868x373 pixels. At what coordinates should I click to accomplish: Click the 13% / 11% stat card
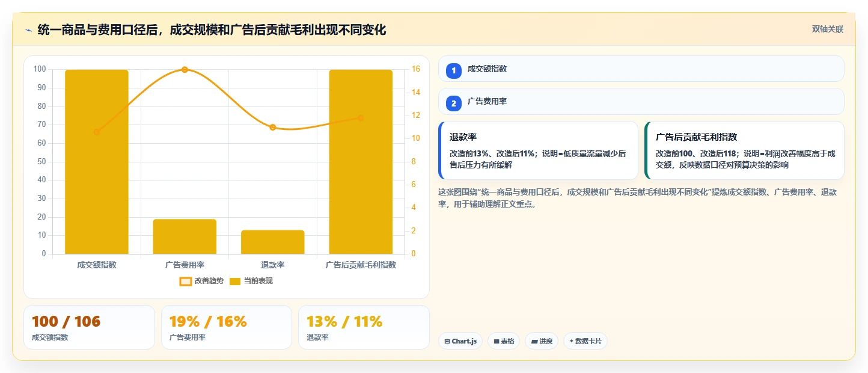(x=364, y=327)
